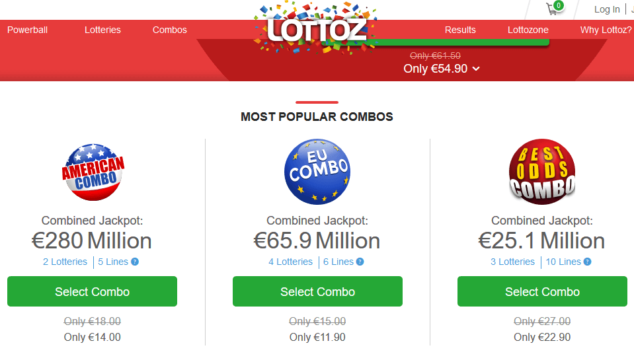This screenshot has height=364, width=634.
Task: Click the 4 Lotteries link
Action: click(291, 262)
